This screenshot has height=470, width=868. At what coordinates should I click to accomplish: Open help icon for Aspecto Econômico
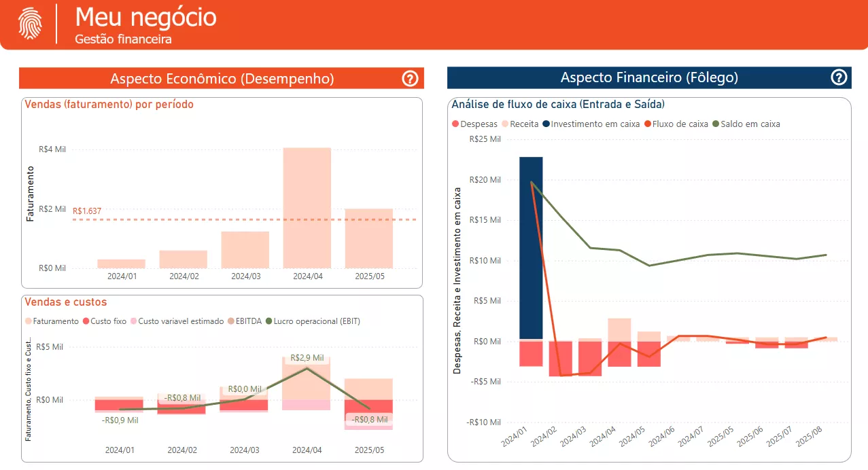(410, 79)
